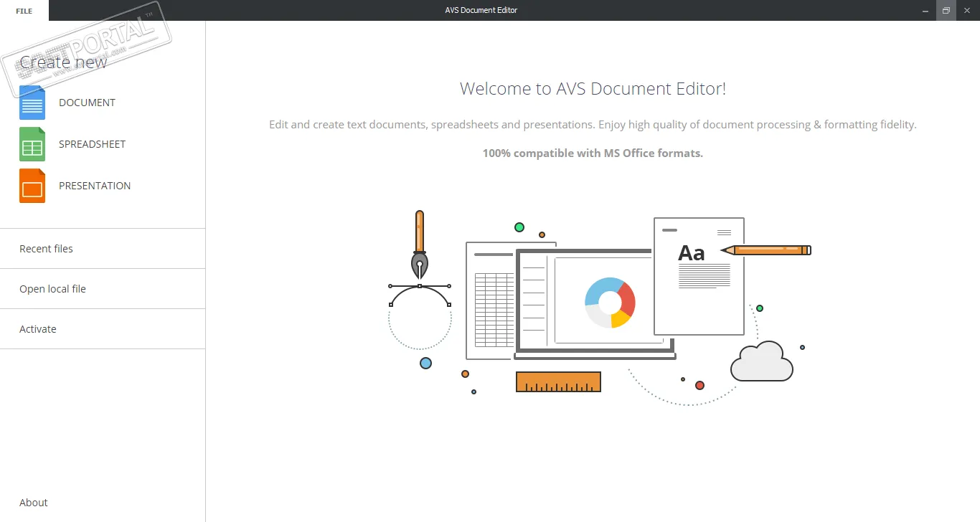Restore down the window
The width and height of the screenshot is (980, 522).
click(x=946, y=10)
